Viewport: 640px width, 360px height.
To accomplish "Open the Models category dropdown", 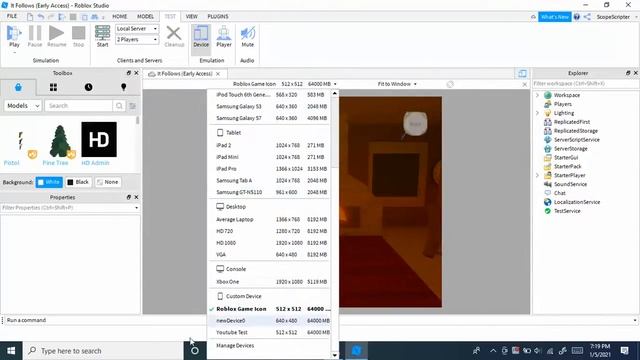I will tap(23, 106).
